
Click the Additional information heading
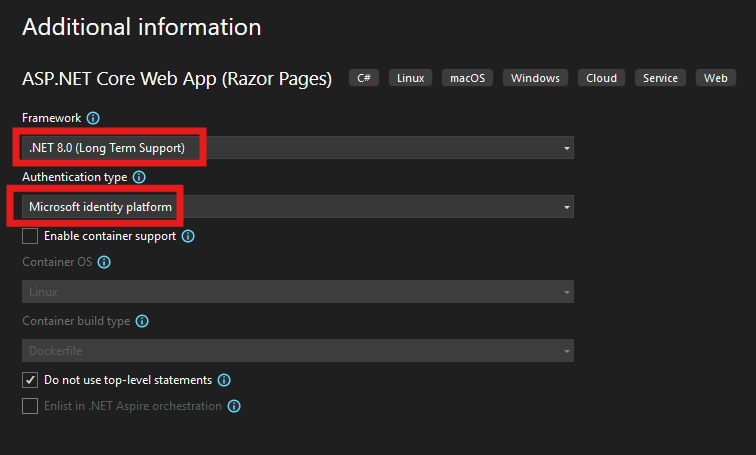point(142,27)
